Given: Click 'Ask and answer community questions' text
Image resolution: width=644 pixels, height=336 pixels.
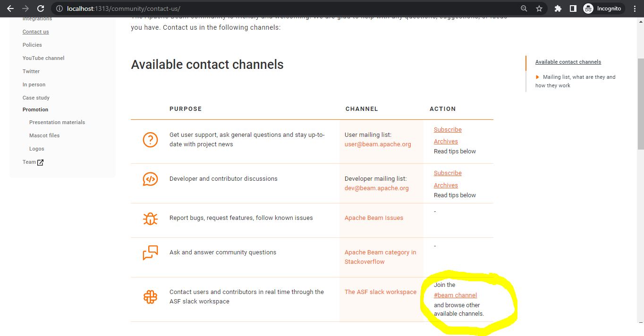Looking at the screenshot, I should (x=223, y=252).
